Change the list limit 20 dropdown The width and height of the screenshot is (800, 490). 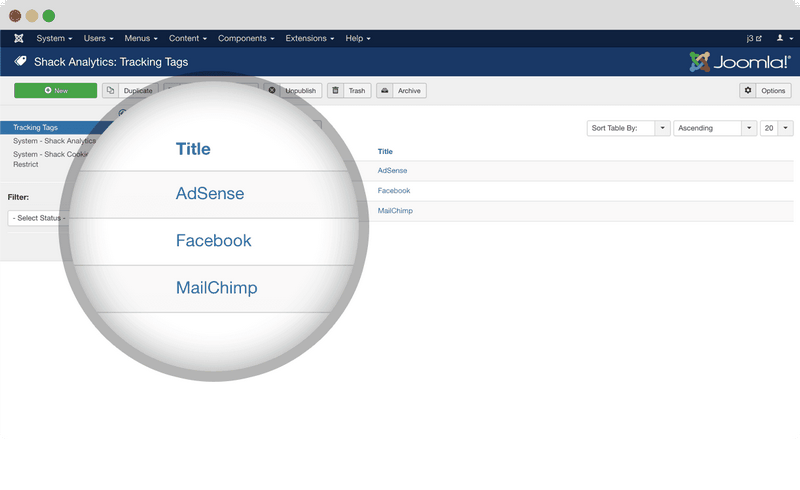tap(776, 128)
